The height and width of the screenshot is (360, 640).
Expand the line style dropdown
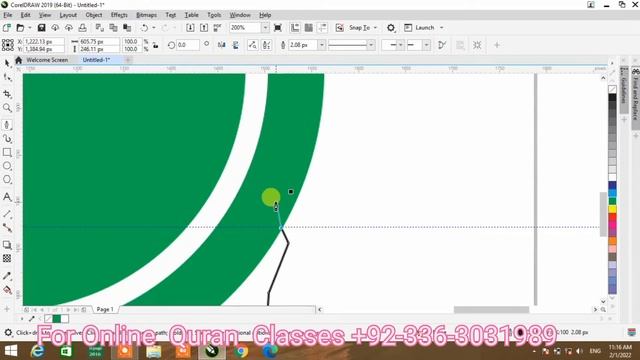pyautogui.click(x=371, y=45)
